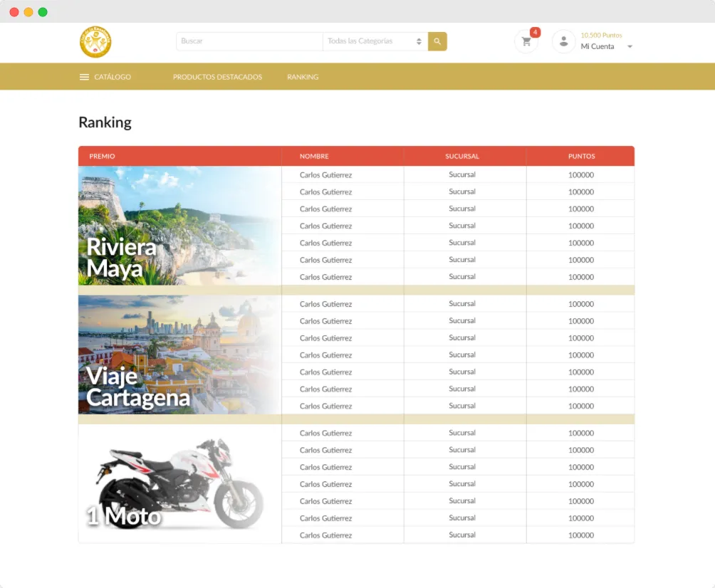Expand the Mi Cuenta dropdown arrow
This screenshot has width=715, height=588.
pyautogui.click(x=630, y=46)
